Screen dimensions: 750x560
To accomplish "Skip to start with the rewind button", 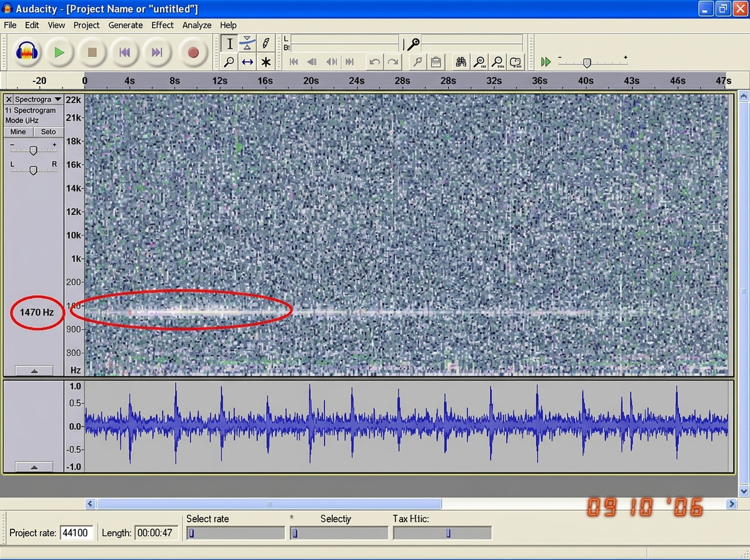I will [124, 52].
